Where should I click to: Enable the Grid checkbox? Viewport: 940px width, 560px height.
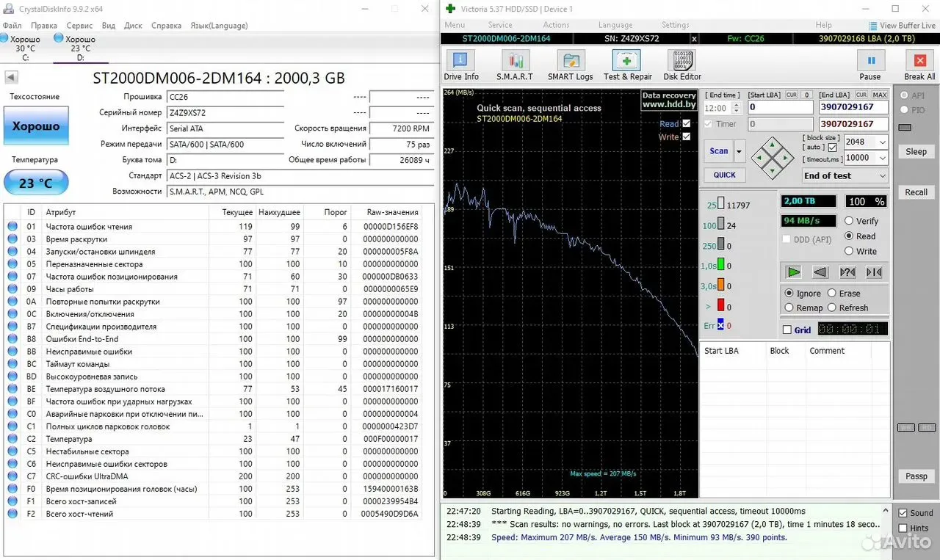click(x=787, y=330)
